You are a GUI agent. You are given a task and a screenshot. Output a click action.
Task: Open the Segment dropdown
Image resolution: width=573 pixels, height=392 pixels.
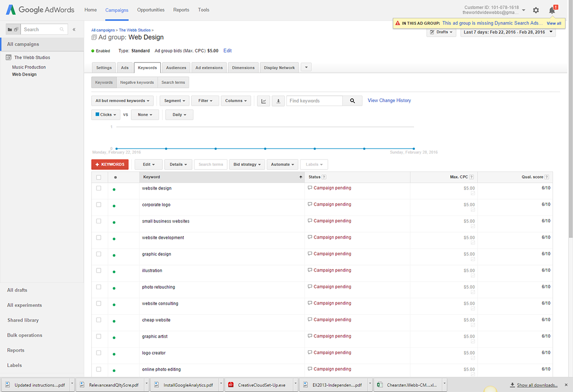coord(175,101)
